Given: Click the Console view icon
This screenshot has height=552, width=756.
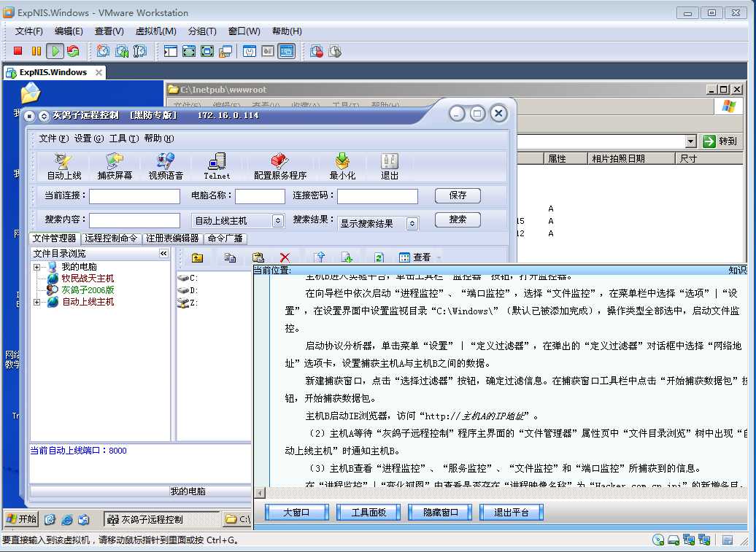Looking at the screenshot, I should 286,50.
